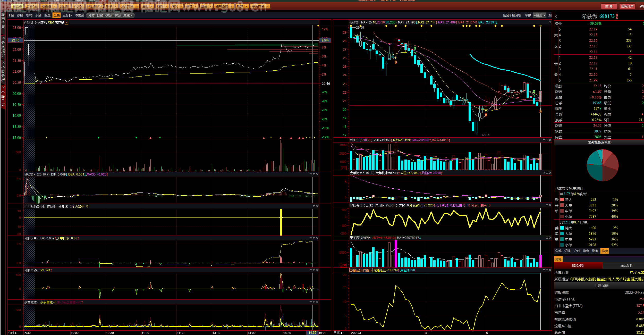
Task: Switch to the 资金 detail tab
Action: [586, 251]
